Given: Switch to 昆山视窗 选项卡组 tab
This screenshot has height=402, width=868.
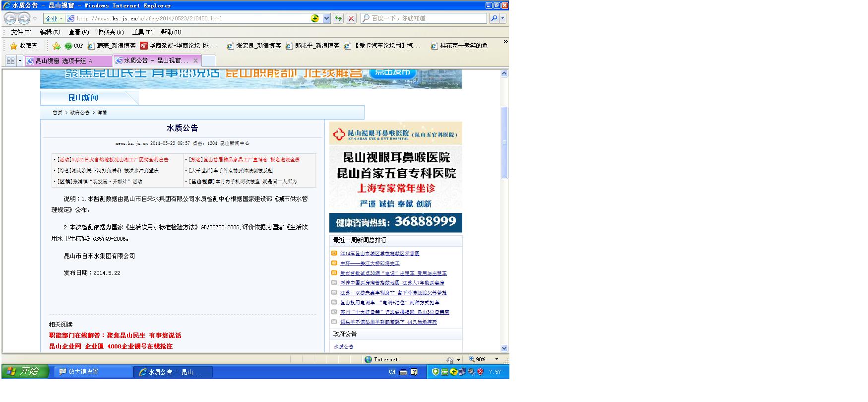Looking at the screenshot, I should (x=68, y=61).
